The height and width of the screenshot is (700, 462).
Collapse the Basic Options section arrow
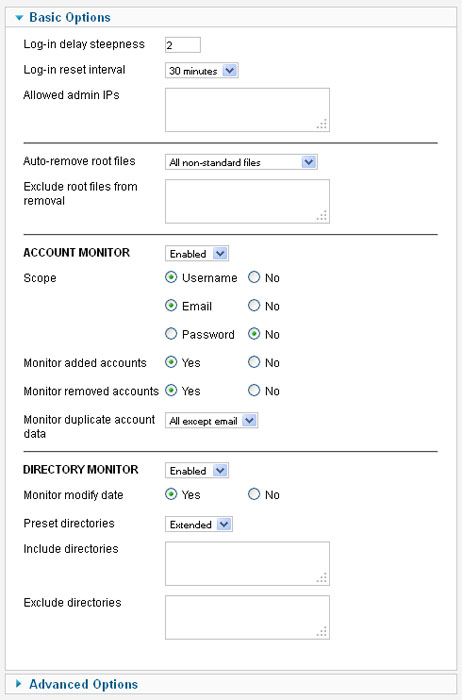tap(19, 18)
